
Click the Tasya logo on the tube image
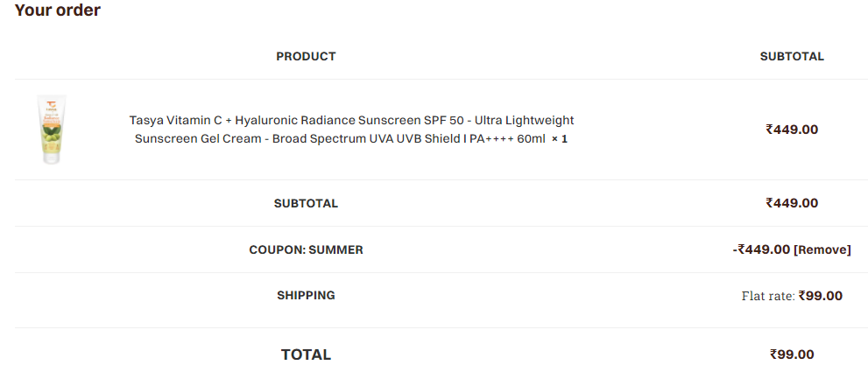(x=52, y=106)
